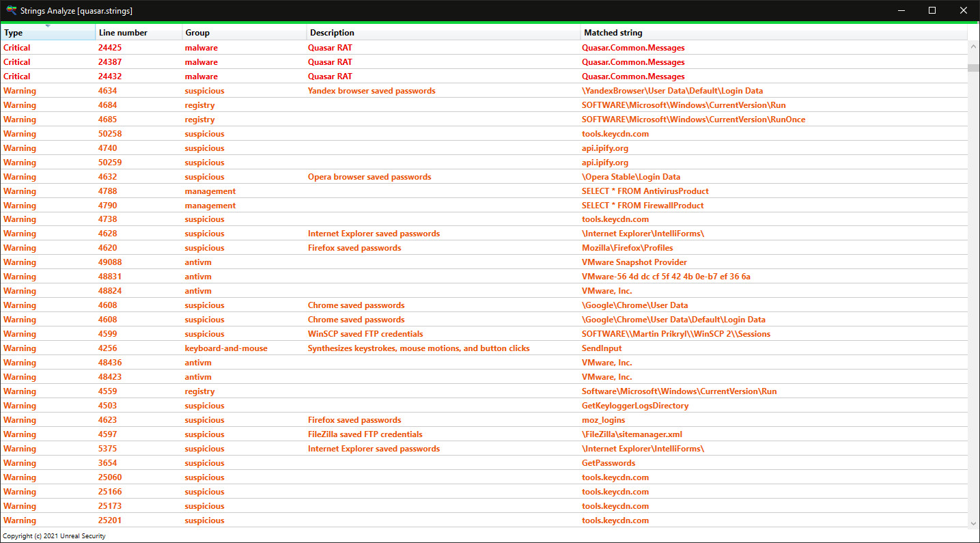Click the vertical scrollbar thumb
Screen dimensions: 980x543
[x=973, y=68]
